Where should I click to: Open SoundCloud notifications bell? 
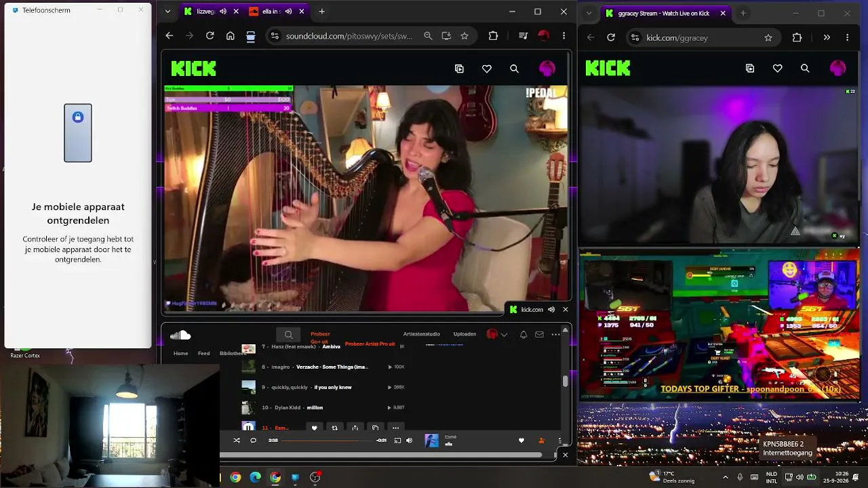click(x=524, y=334)
